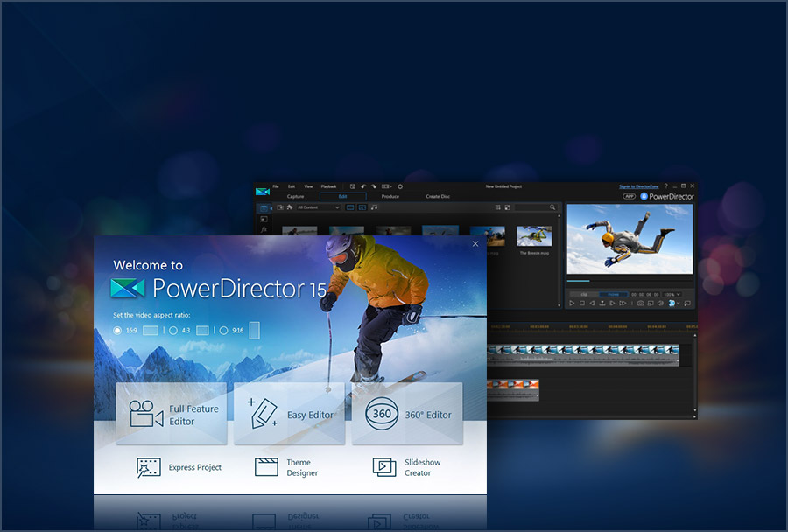Viewport: 788px width, 532px height.
Task: Click the blue notification bell icon
Action: click(644, 196)
